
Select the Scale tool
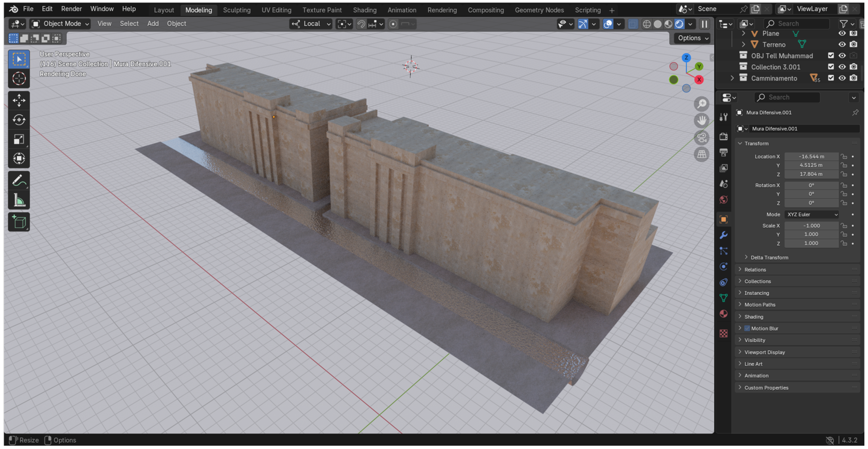(x=19, y=139)
